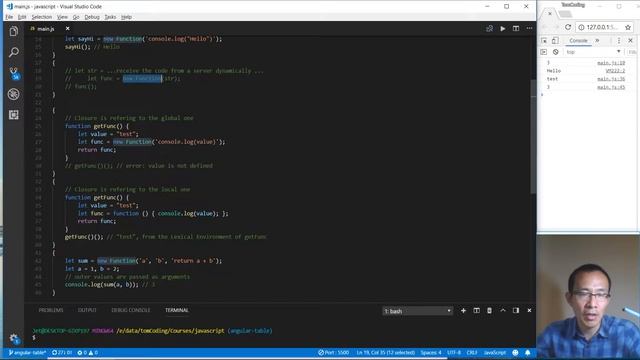Viewport: 640px width, 360px height.
Task: Create a new terminal with plus icon
Action: (x=463, y=311)
